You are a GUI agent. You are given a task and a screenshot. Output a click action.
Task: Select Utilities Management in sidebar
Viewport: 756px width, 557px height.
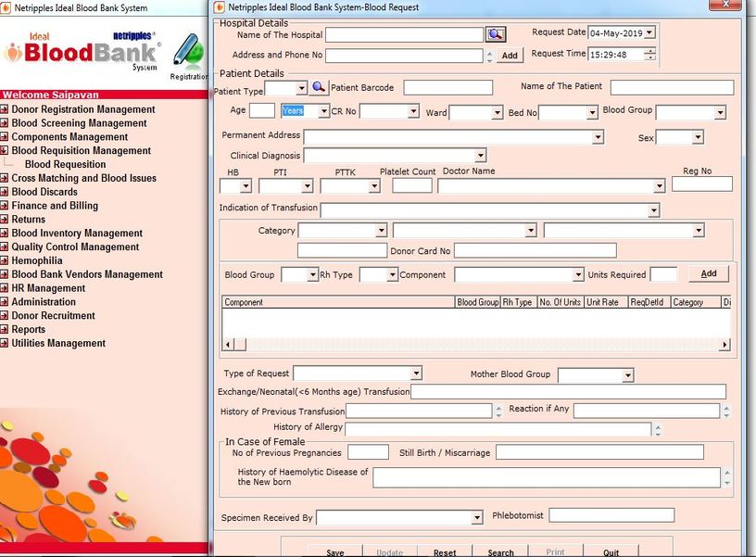point(58,343)
